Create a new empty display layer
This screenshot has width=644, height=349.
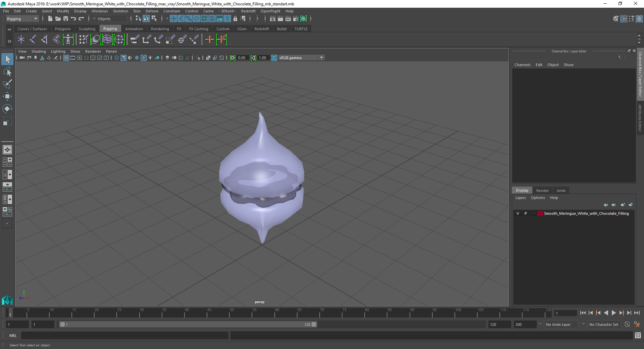[623, 205]
